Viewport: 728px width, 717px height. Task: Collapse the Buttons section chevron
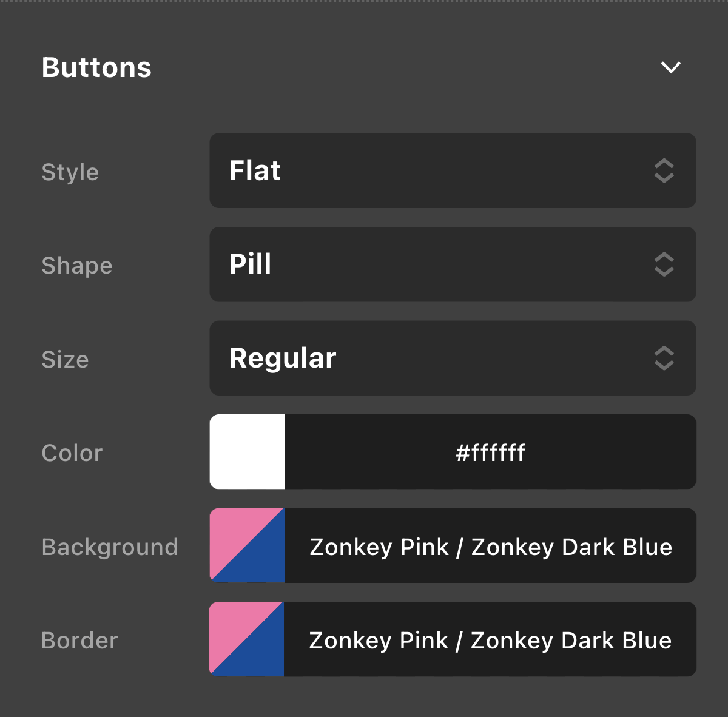point(670,67)
